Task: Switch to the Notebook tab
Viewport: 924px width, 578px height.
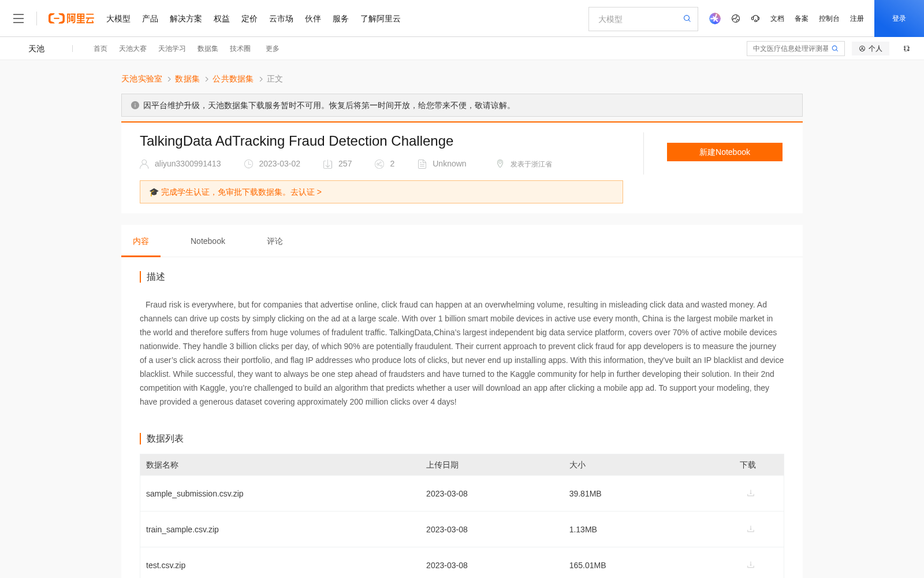Action: pos(208,241)
